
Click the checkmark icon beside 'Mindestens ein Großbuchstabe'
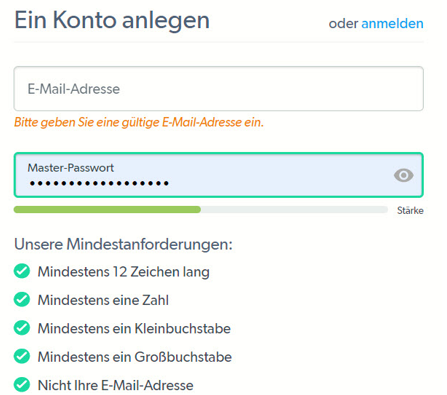click(x=22, y=356)
